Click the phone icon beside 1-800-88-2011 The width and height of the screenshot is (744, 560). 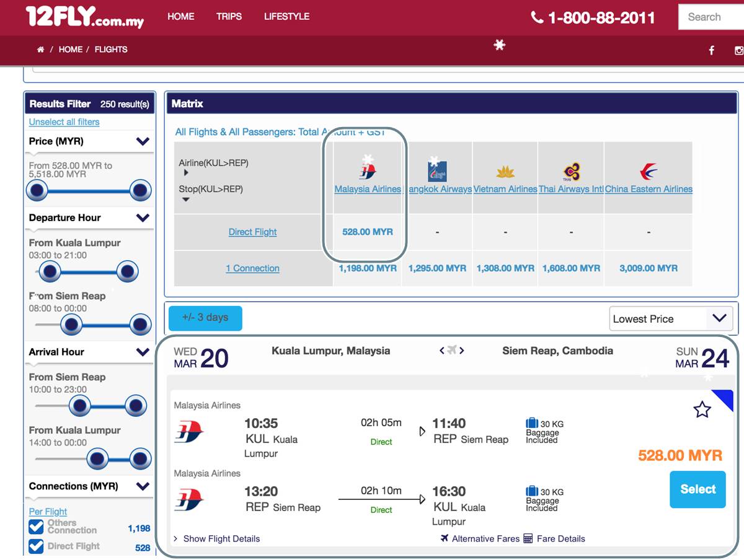537,17
